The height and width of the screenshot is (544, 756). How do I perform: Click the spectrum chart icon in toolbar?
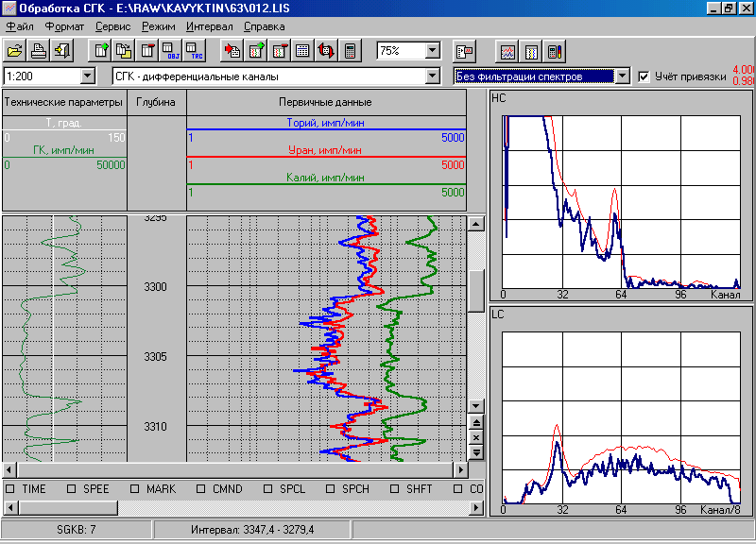(508, 50)
